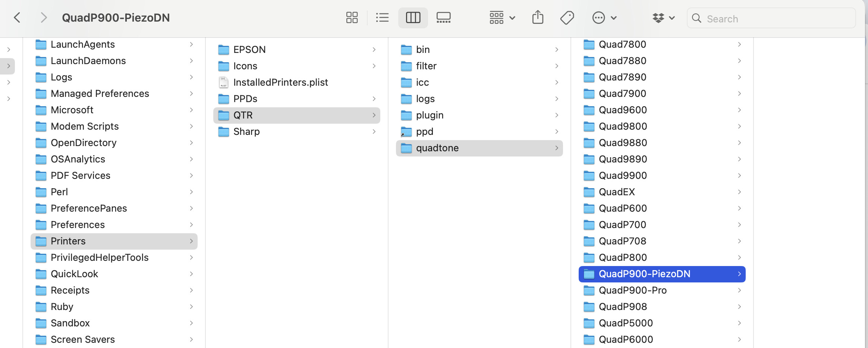The height and width of the screenshot is (348, 868).
Task: Expand the chevron next to QuadP900-PiezoDN
Action: (739, 274)
